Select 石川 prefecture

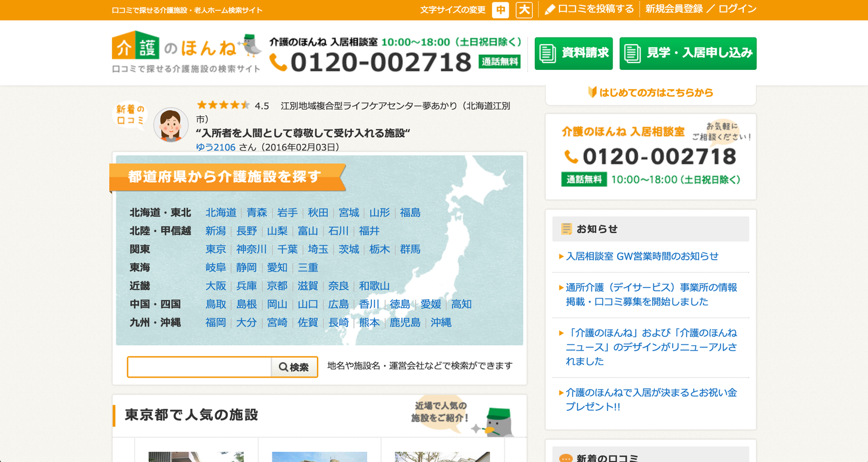339,231
